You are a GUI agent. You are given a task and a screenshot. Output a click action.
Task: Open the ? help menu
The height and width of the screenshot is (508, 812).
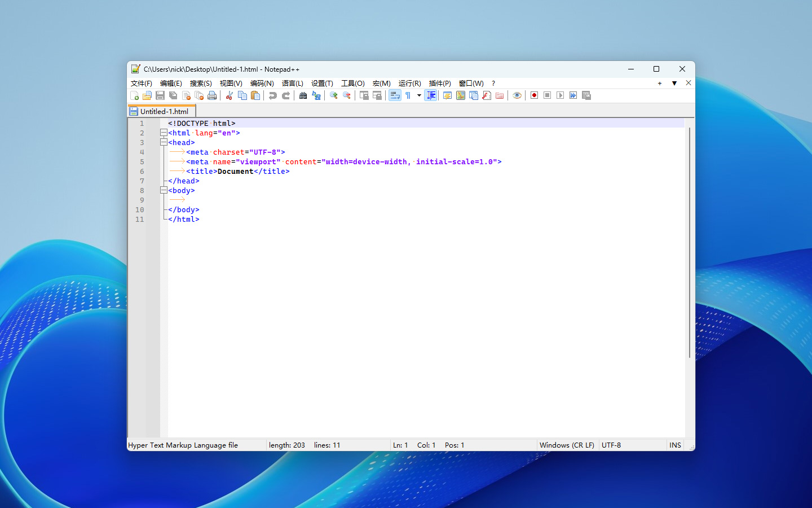pyautogui.click(x=493, y=83)
